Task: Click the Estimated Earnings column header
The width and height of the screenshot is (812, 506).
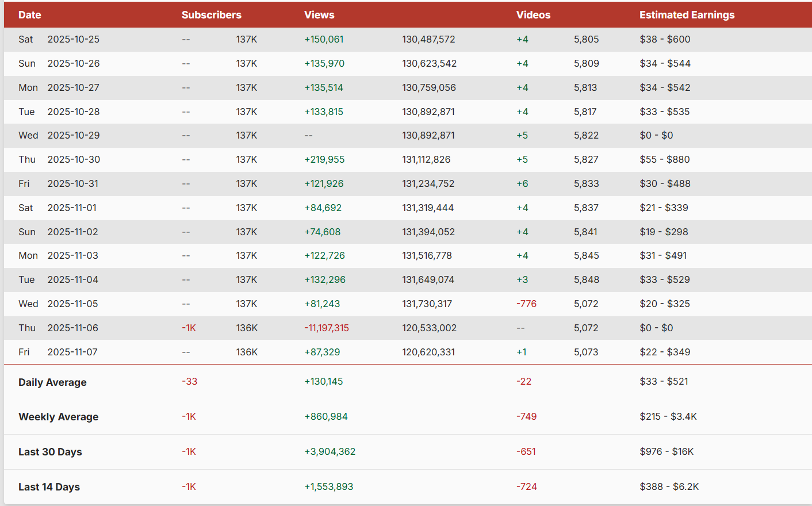Action: tap(687, 15)
